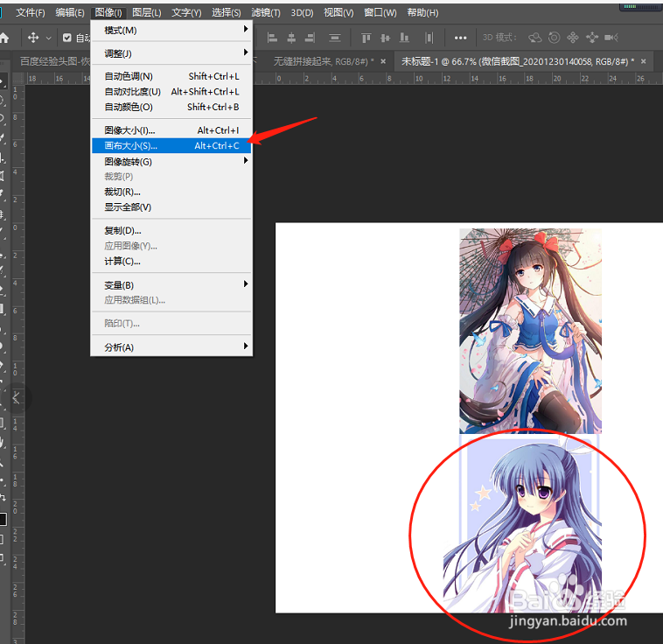Viewport: 663px width, 644px height.
Task: Click the round floating back-arrow button at left
Action: 16,398
